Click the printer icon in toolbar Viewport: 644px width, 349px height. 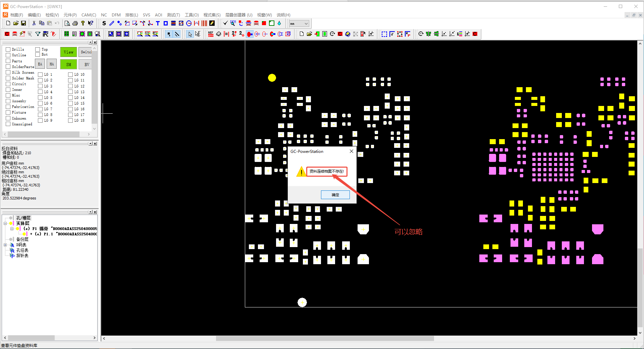(75, 23)
